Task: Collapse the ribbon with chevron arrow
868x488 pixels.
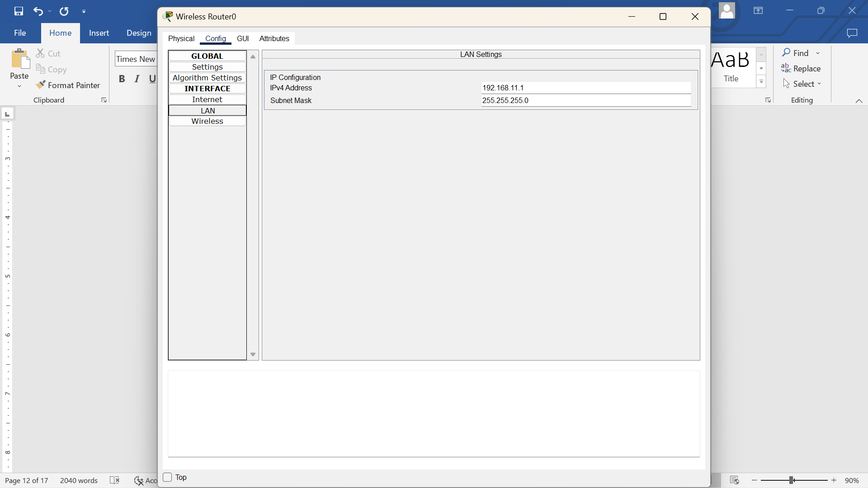Action: click(x=859, y=101)
